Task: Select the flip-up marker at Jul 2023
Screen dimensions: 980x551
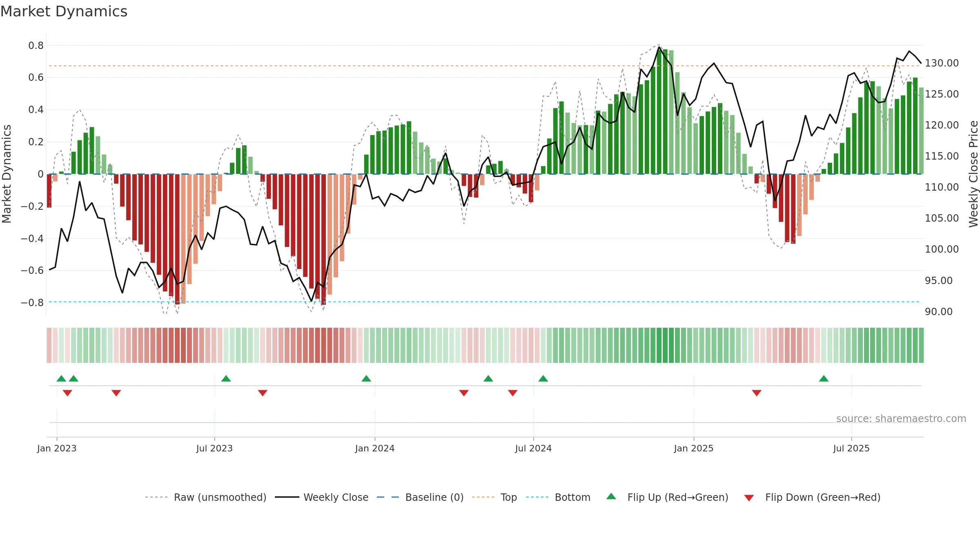Action: point(226,378)
